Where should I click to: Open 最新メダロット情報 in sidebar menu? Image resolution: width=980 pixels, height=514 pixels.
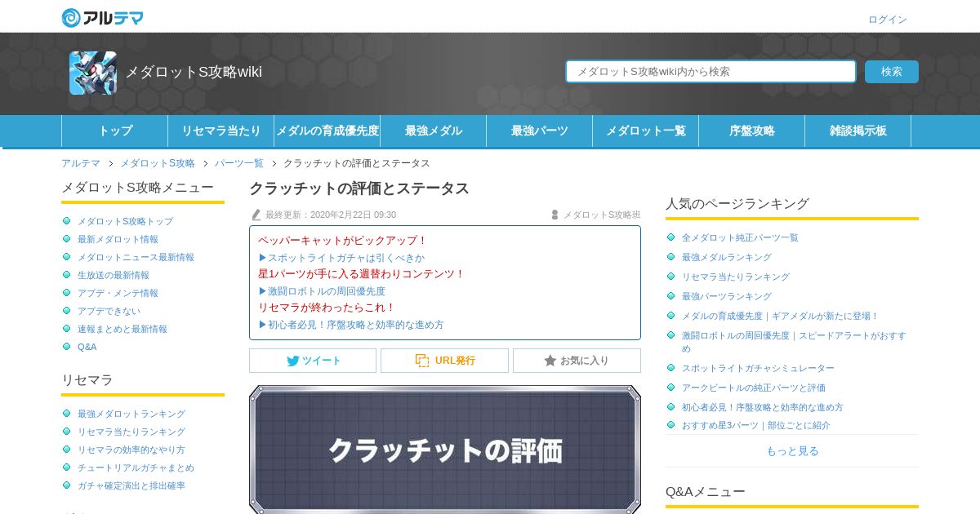(118, 239)
